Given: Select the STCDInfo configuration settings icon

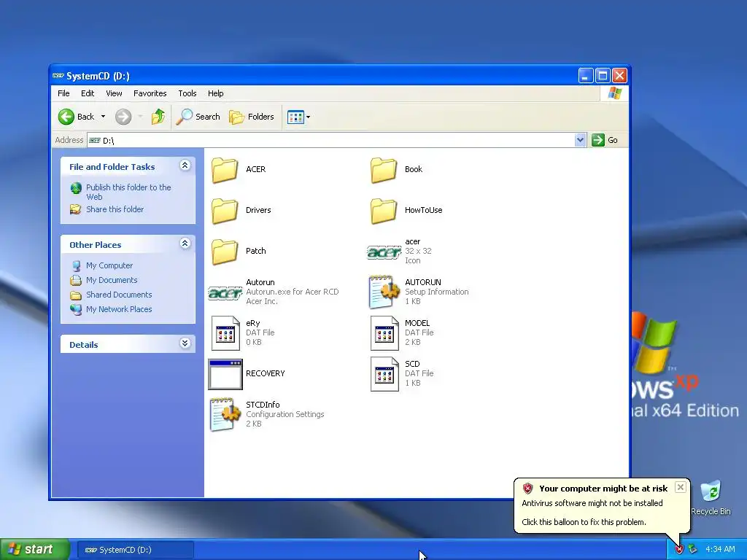Looking at the screenshot, I should [225, 415].
